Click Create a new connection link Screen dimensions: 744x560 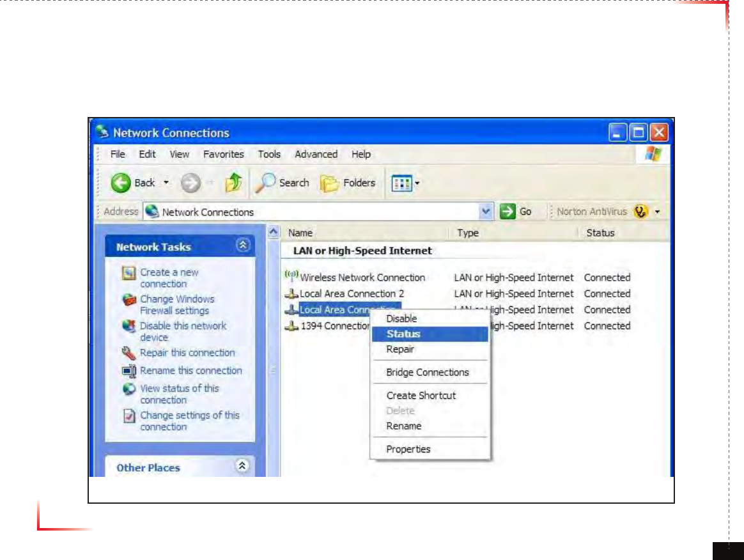(x=169, y=278)
